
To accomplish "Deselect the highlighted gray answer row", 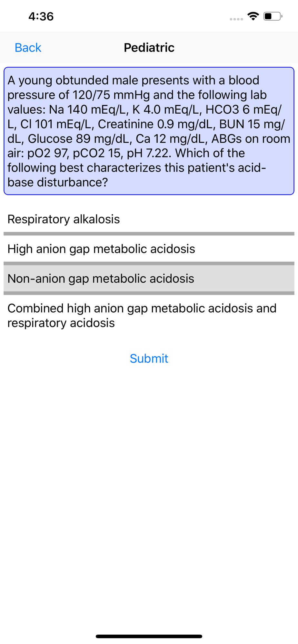I will (149, 279).
